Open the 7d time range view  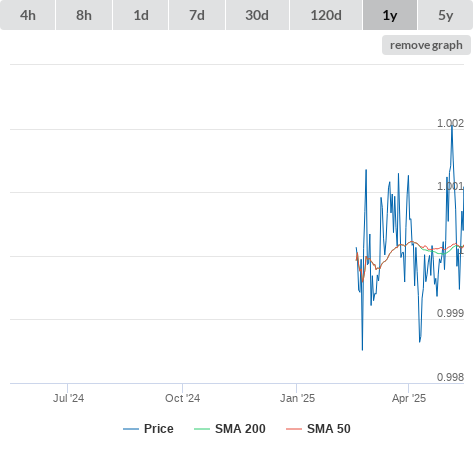[x=197, y=15]
